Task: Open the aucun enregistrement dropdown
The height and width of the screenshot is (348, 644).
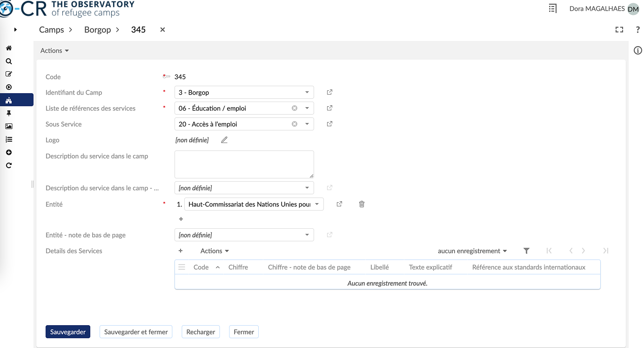Action: [472, 251]
